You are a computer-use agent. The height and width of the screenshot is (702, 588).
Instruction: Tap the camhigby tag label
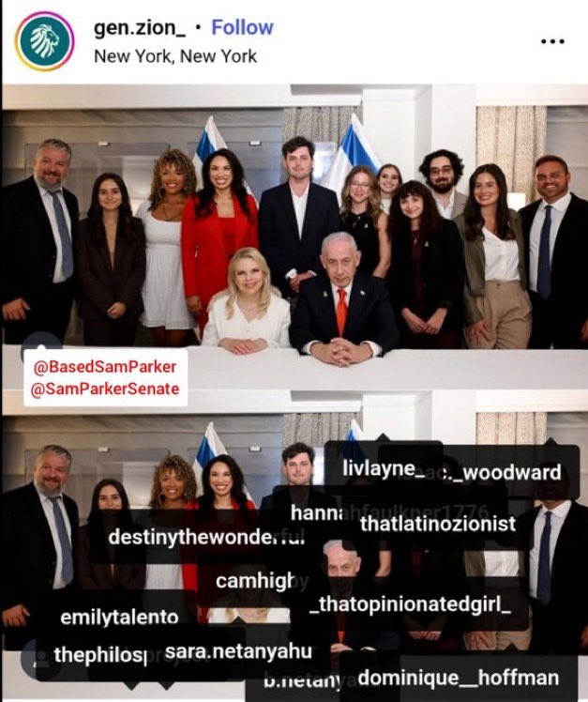(x=262, y=582)
